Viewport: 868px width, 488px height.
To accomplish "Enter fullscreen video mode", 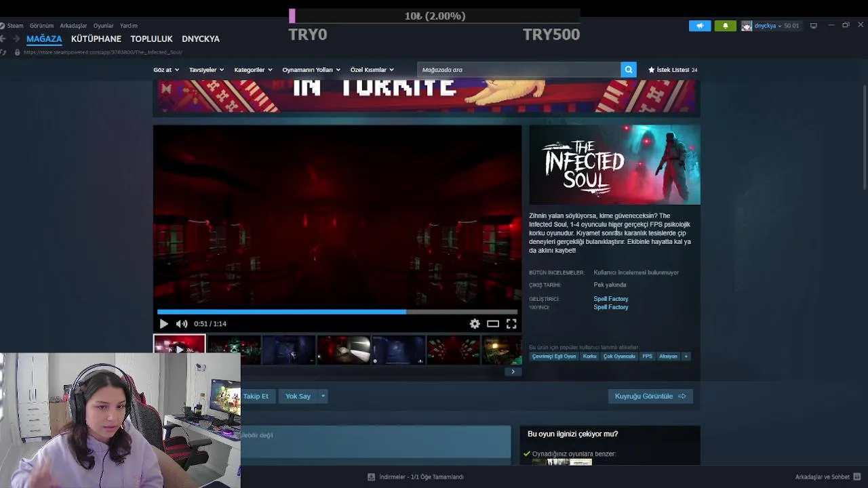I will coord(511,324).
